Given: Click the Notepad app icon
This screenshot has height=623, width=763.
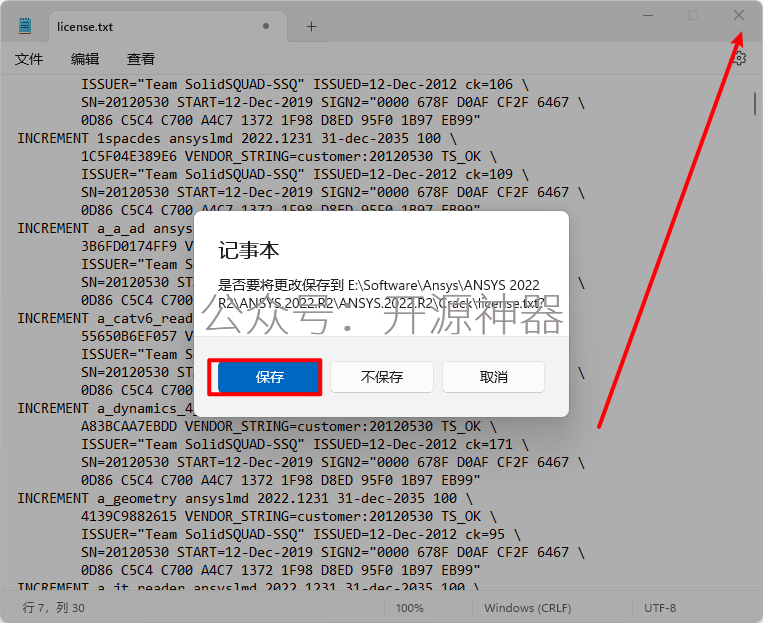Looking at the screenshot, I should point(25,26).
